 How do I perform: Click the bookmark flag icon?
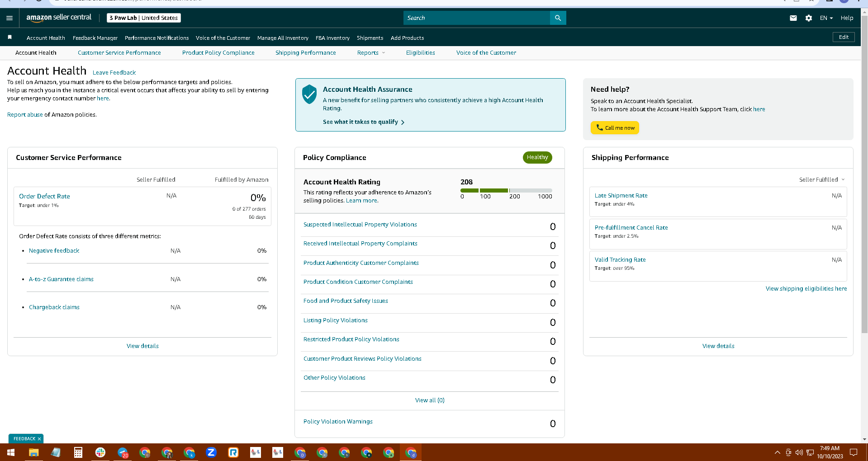(x=9, y=38)
